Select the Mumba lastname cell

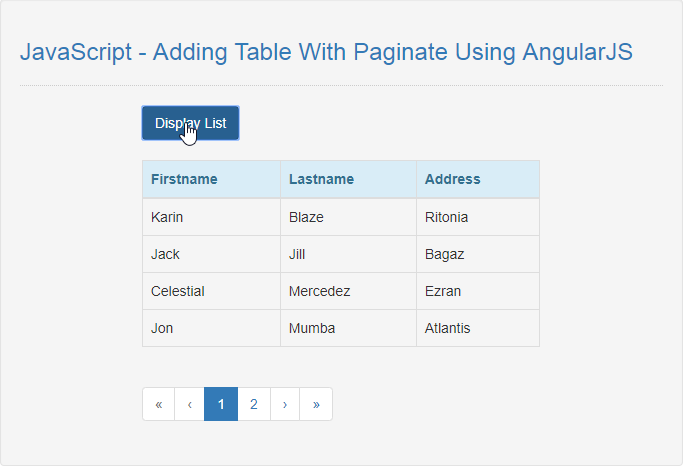(x=348, y=328)
